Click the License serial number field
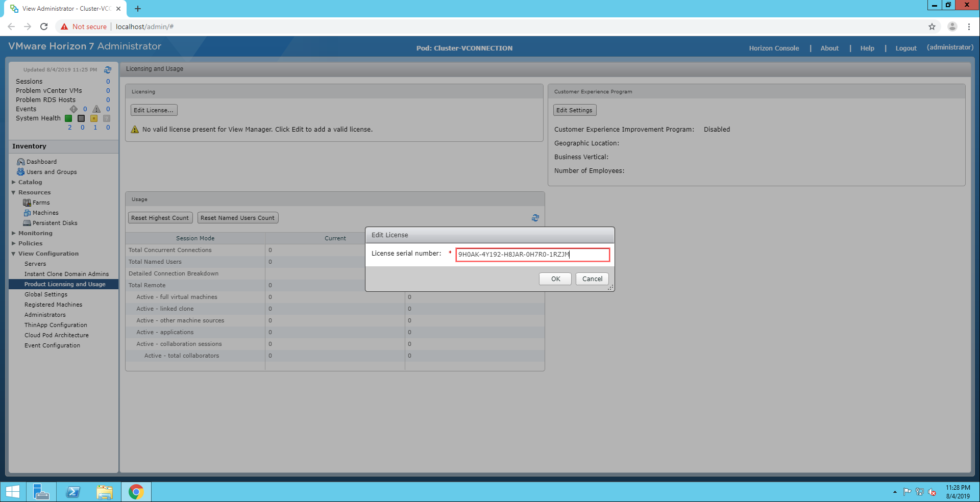Screen dimensions: 980x502 click(x=532, y=255)
